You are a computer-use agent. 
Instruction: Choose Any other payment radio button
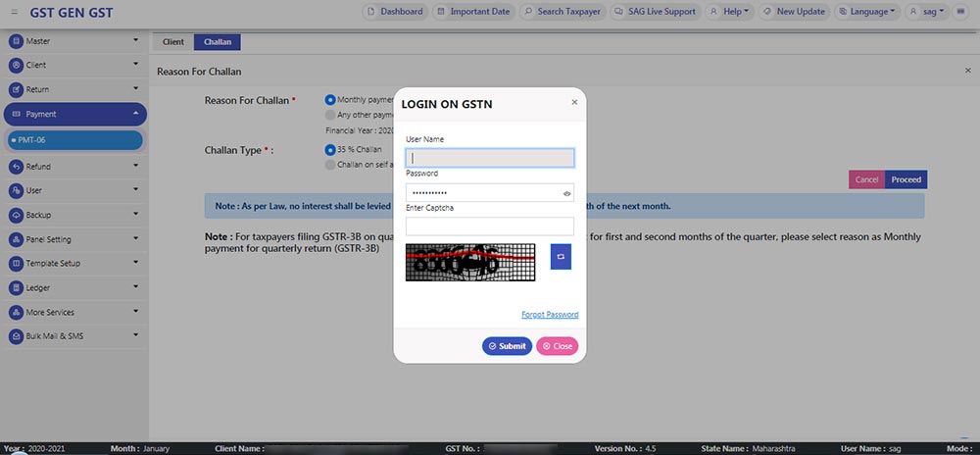(330, 115)
